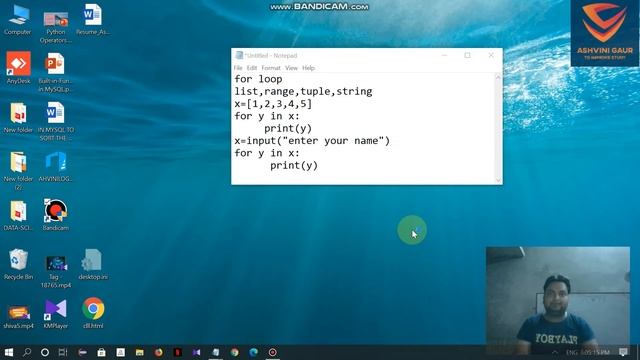Open Microsoft Store from the taskbar
Viewport: 640px width, 360px height.
(101, 352)
